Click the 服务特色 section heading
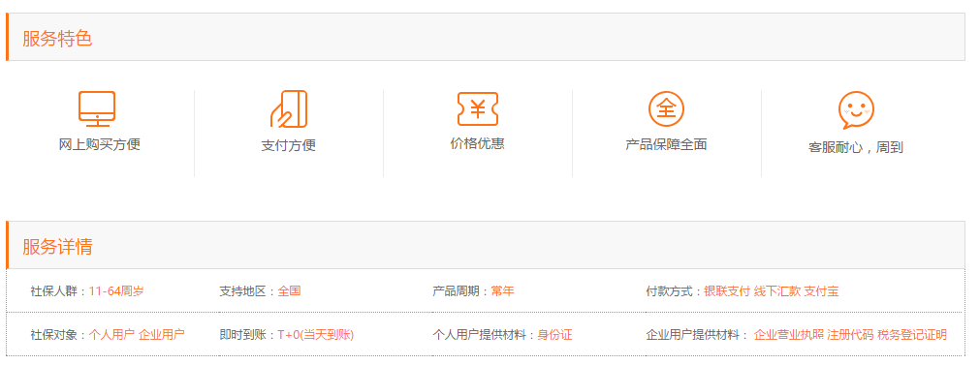The image size is (980, 365). point(57,38)
